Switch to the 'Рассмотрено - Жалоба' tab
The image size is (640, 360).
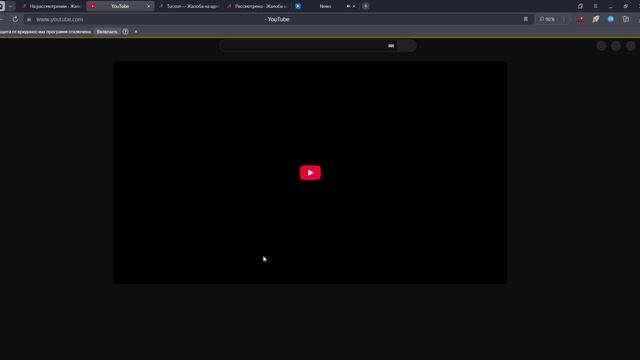pos(257,6)
